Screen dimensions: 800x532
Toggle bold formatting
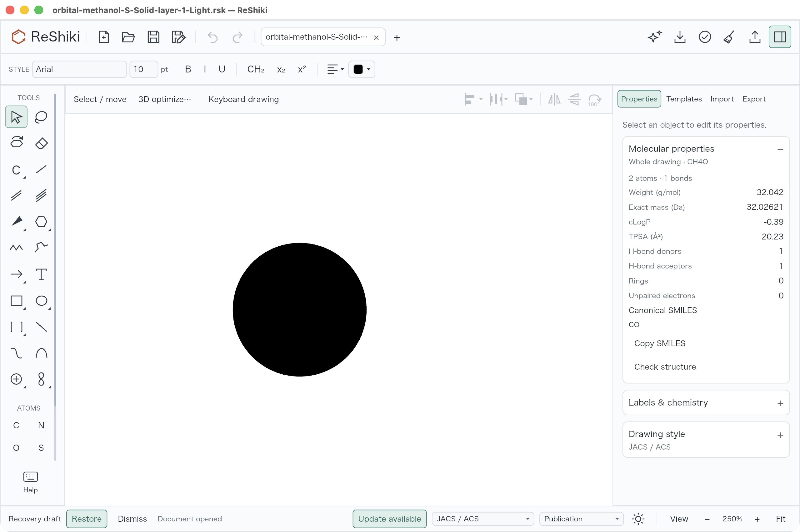188,69
